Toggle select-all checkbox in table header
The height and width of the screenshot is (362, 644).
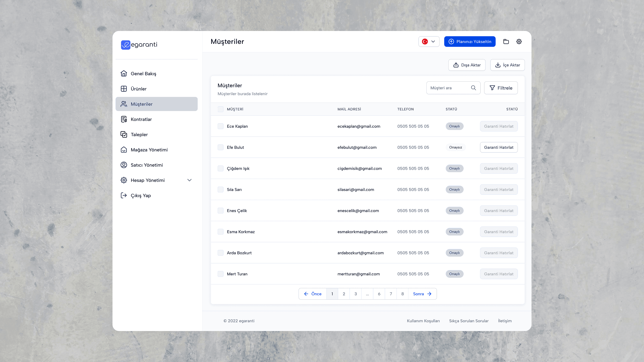tap(220, 109)
